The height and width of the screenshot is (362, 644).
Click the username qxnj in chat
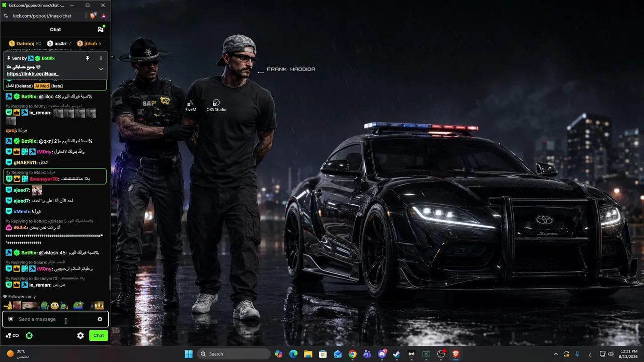[x=12, y=130]
